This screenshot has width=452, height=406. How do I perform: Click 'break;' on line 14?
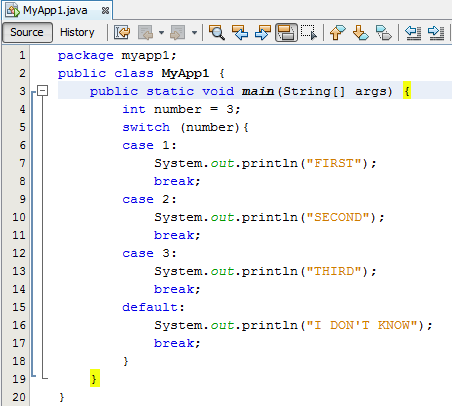(177, 289)
